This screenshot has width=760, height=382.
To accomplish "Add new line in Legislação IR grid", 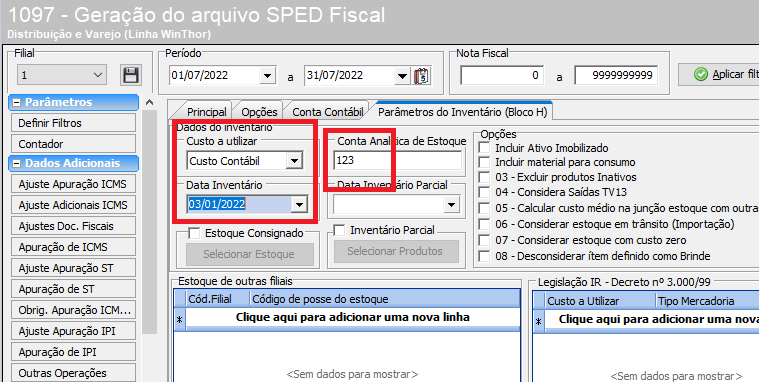I will [652, 319].
